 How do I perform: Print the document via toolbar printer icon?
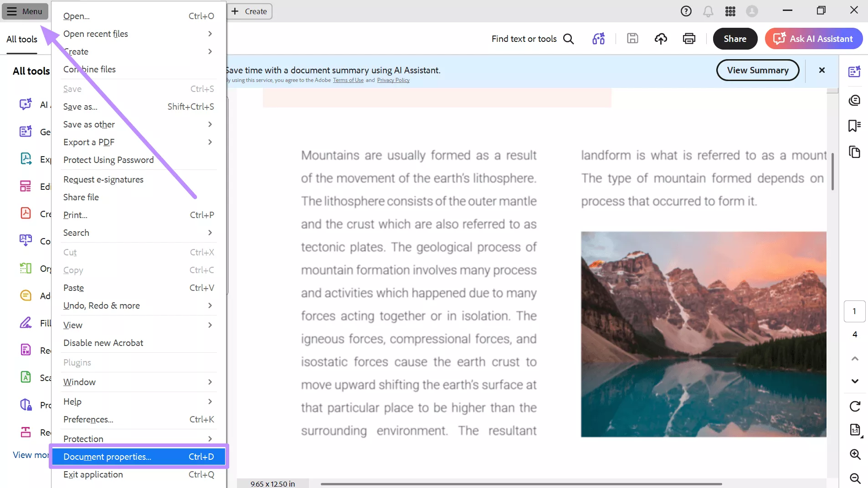[x=688, y=38]
